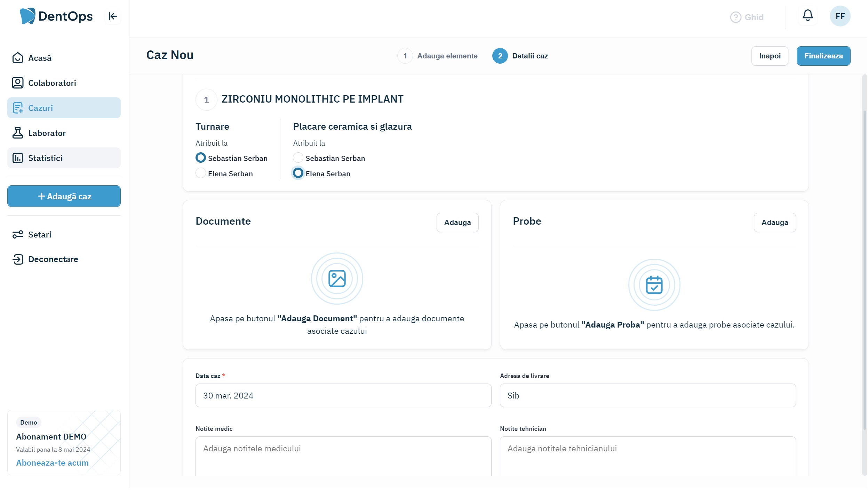Viewport: 868px width, 491px height.
Task: Click the Ghid help icon
Action: tap(735, 17)
